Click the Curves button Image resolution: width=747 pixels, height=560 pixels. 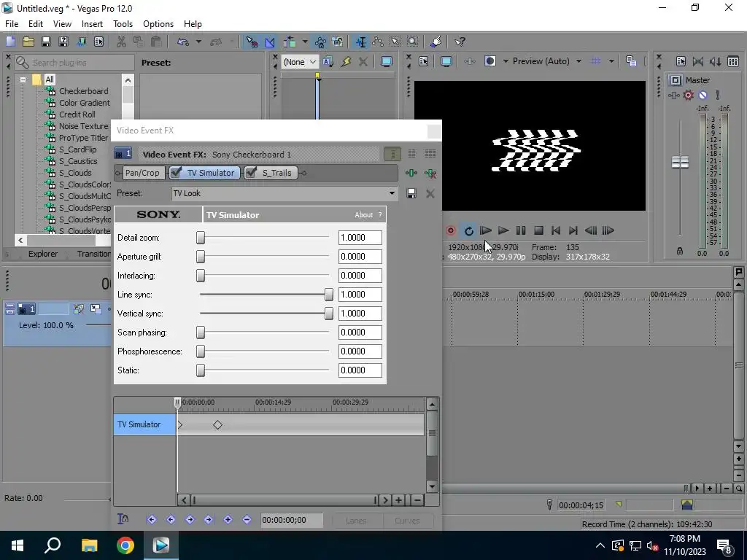[x=407, y=521]
